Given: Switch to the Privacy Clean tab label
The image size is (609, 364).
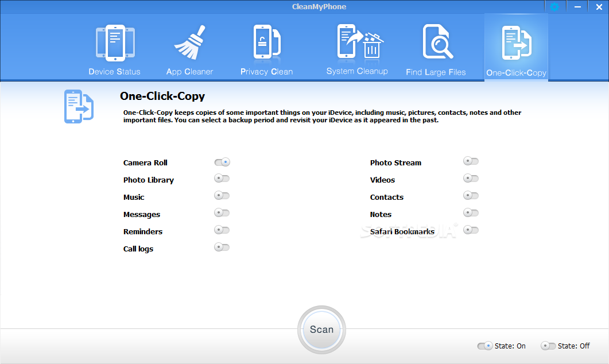Looking at the screenshot, I should point(266,71).
